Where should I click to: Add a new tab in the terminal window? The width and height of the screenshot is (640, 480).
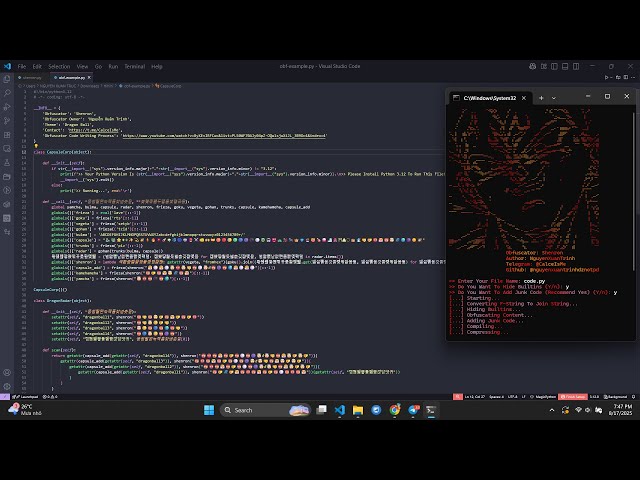click(541, 98)
